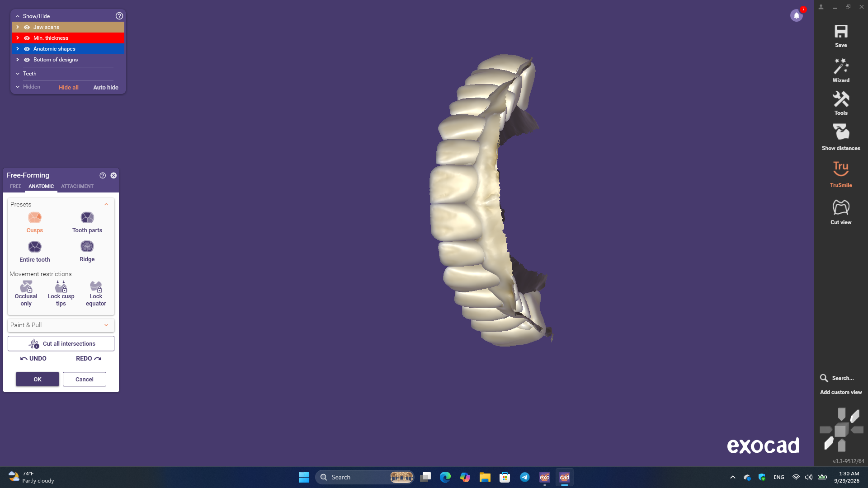Open the Wizard tool
Viewport: 868px width, 488px height.
point(841,66)
